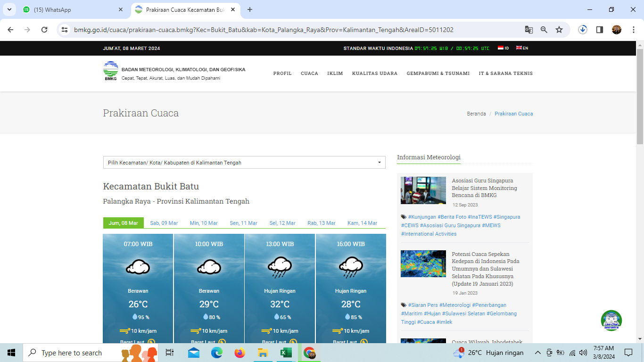This screenshot has height=362, width=644.
Task: Click the browser address bar URL
Action: point(264,30)
